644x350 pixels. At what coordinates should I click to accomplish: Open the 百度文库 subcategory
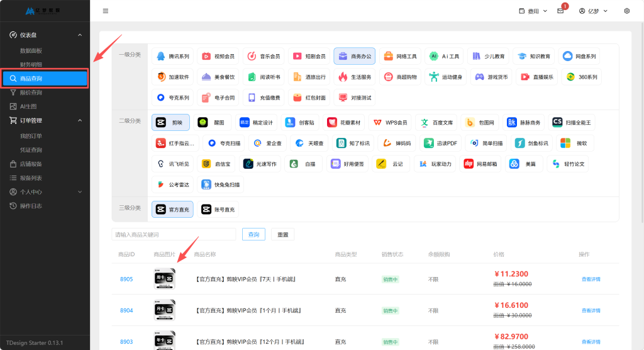[x=436, y=123]
